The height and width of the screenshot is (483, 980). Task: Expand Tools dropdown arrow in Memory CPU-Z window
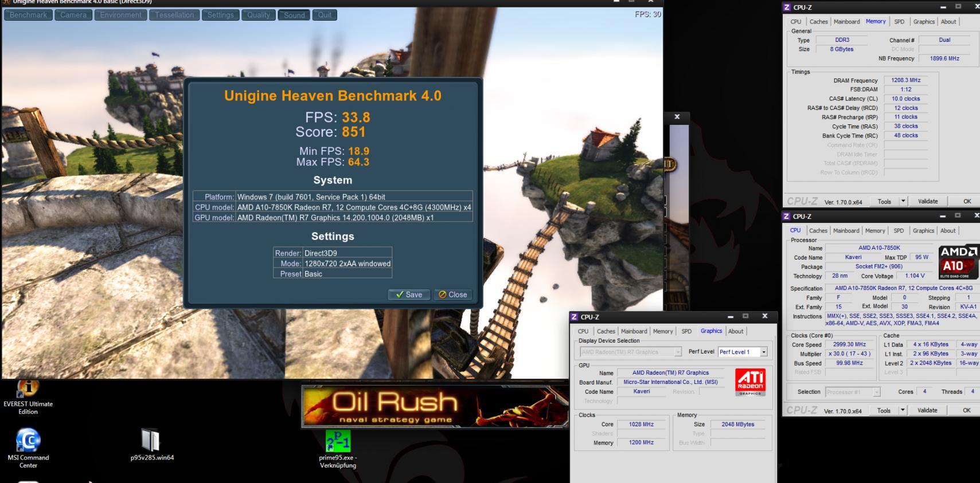[x=903, y=201]
